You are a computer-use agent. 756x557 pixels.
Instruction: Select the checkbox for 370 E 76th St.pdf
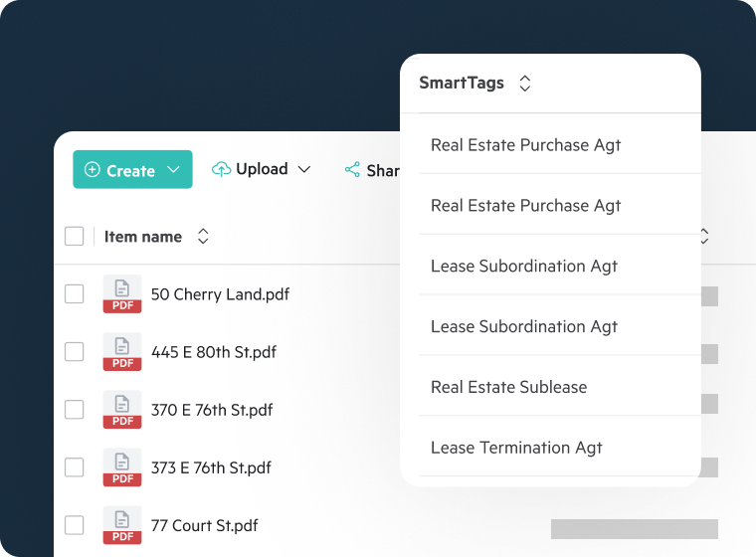click(75, 410)
